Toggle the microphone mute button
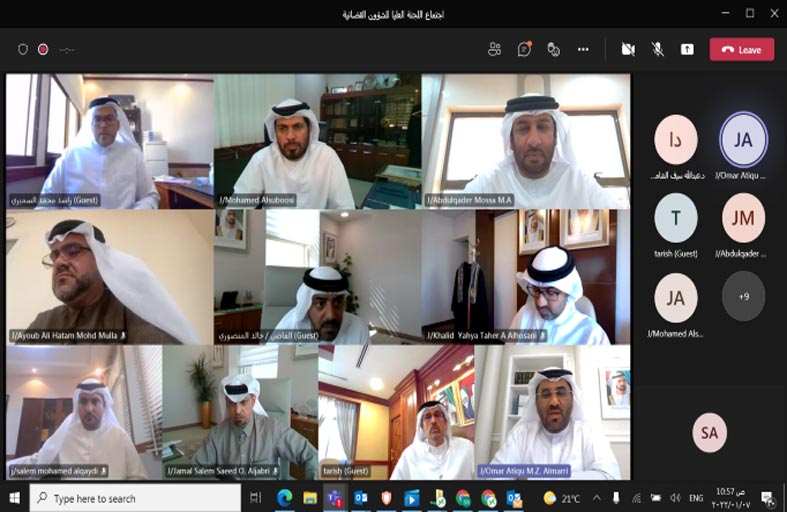Image resolution: width=787 pixels, height=512 pixels. [x=658, y=49]
